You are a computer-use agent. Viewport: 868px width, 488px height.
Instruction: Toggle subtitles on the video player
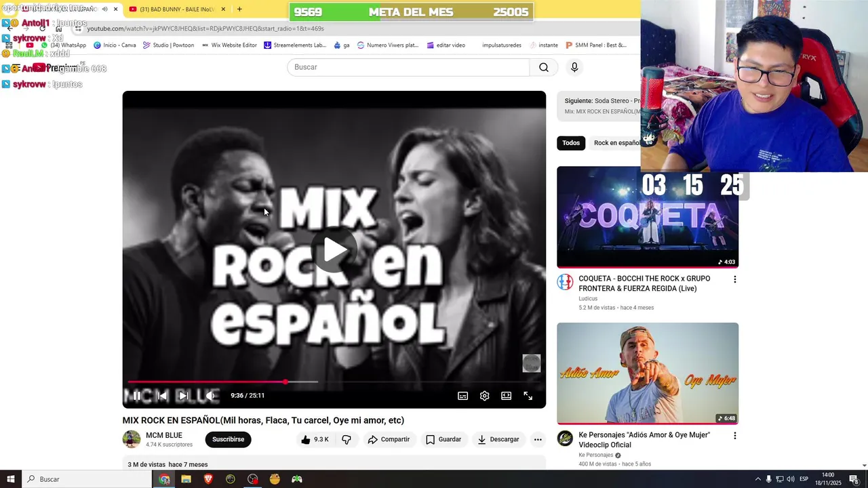[462, 396]
